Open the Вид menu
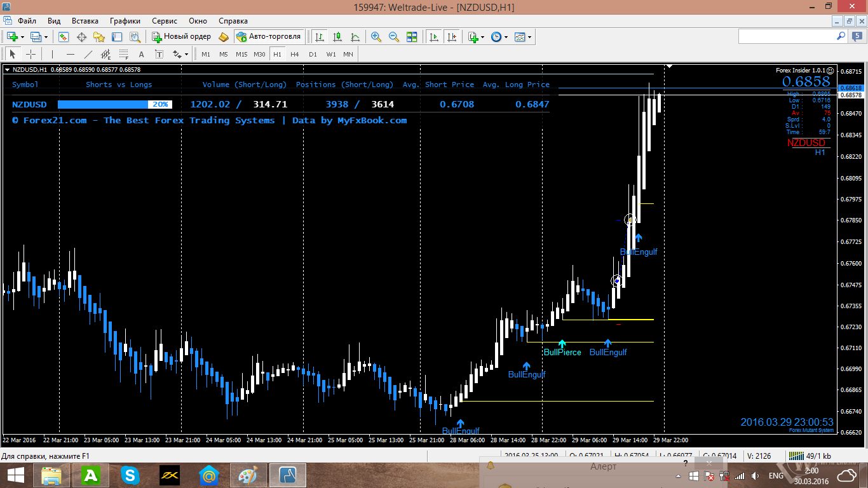The width and height of the screenshot is (868, 488). 55,21
